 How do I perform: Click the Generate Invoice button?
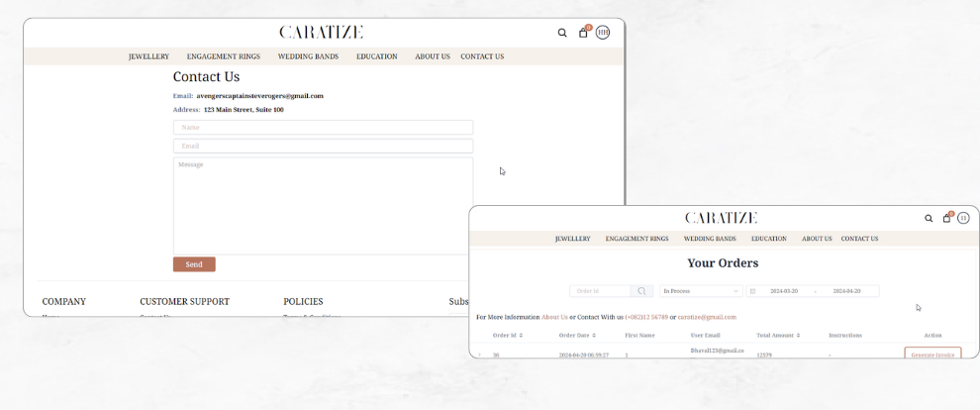pyautogui.click(x=932, y=354)
